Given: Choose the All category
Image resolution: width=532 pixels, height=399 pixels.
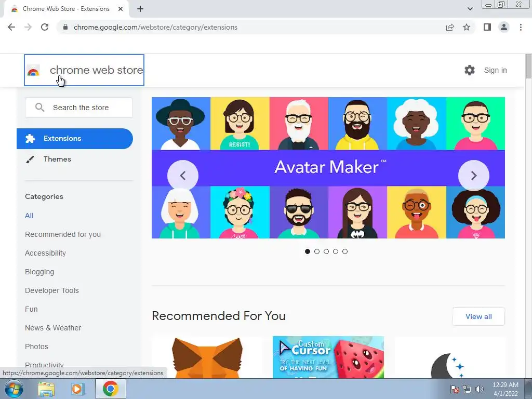Looking at the screenshot, I should (x=29, y=216).
